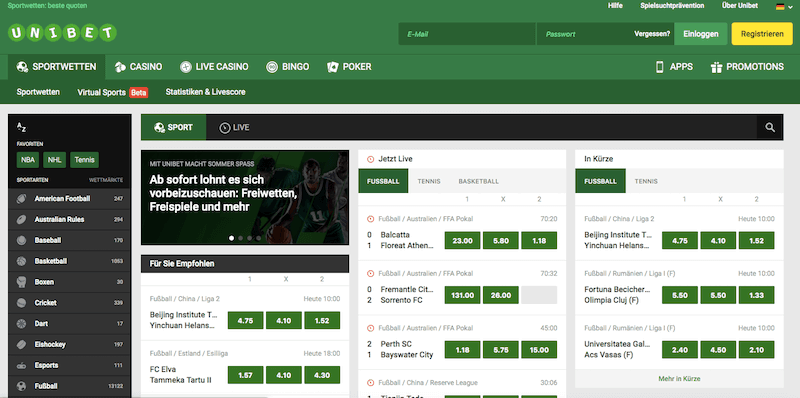Open the Spielsuchtprävention link
Screen dimensions: 800x398
[x=672, y=6]
